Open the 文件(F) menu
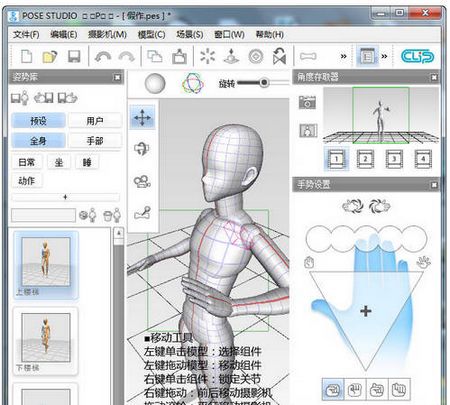This screenshot has width=450, height=405. [26, 34]
